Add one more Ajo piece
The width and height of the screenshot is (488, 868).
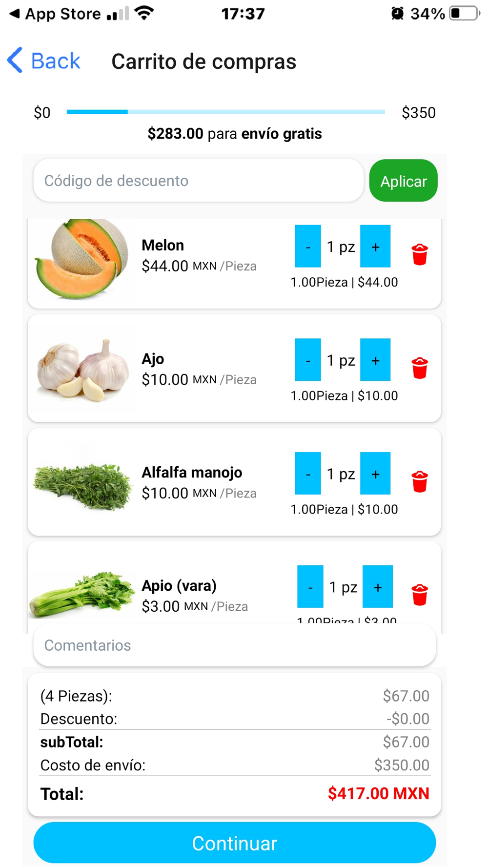pyautogui.click(x=375, y=360)
